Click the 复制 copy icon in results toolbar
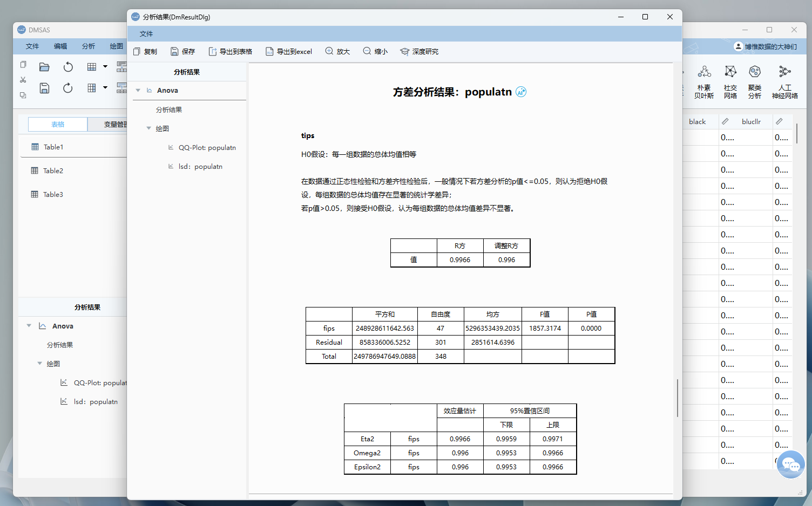The width and height of the screenshot is (812, 506). [x=137, y=52]
